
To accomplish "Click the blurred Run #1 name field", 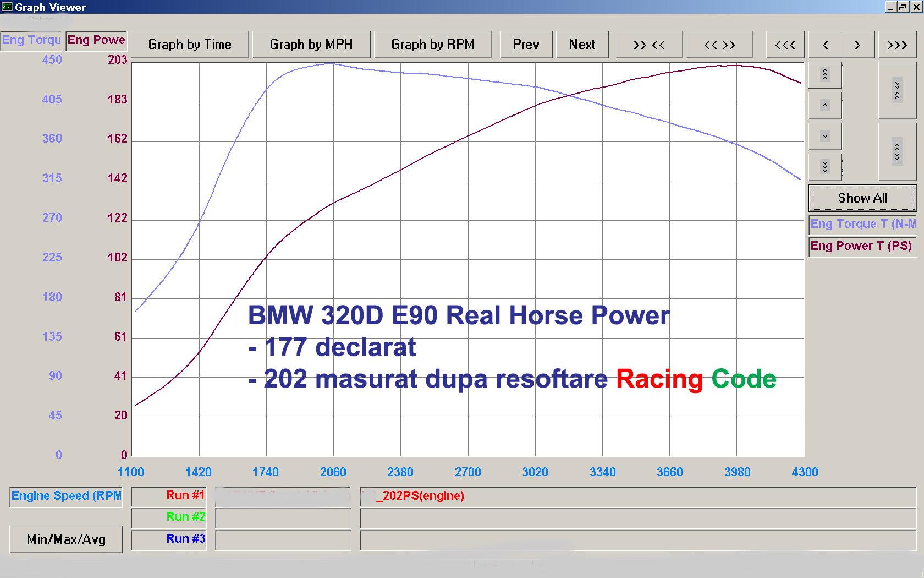I will pos(283,497).
